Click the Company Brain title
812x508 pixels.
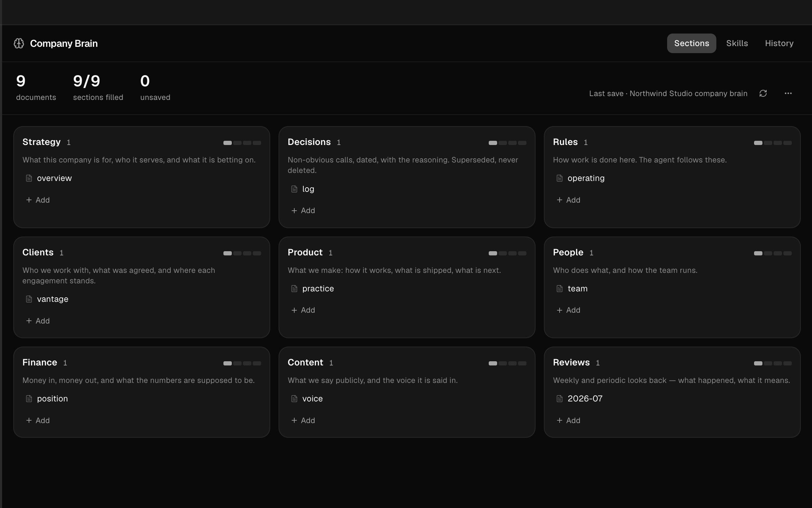64,43
